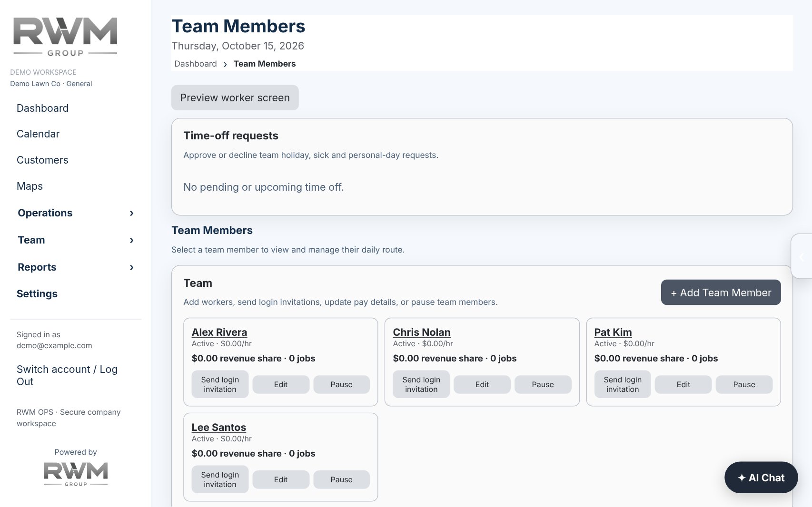This screenshot has width=812, height=507.
Task: Click the demo@example.com signed-in email
Action: coord(54,345)
